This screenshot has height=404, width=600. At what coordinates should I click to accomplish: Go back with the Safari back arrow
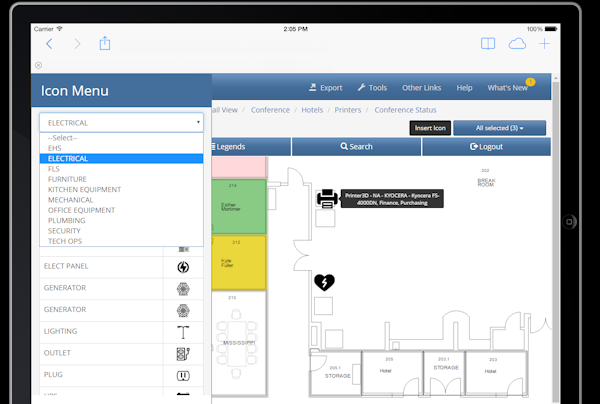[49, 44]
